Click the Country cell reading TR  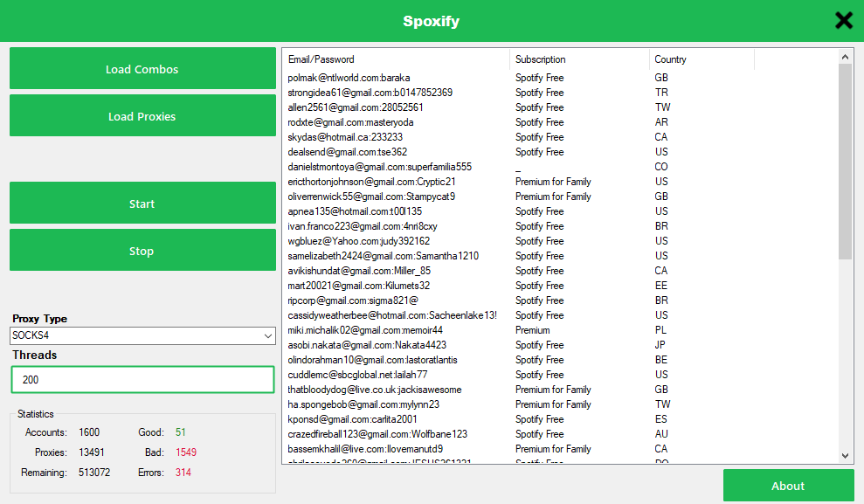[661, 93]
